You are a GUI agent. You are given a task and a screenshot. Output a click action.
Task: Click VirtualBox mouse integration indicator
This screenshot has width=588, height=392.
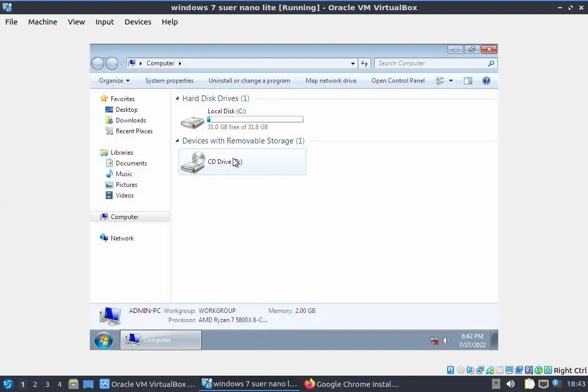(x=538, y=370)
